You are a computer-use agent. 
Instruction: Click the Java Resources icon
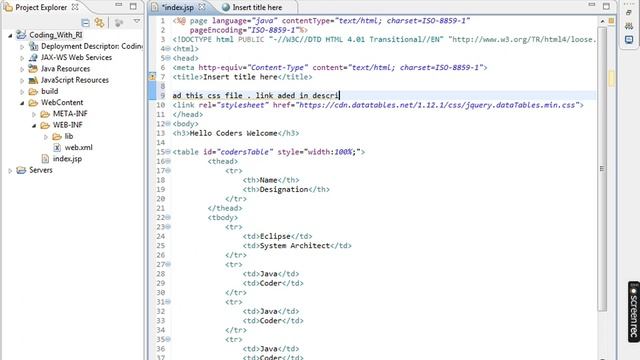coord(33,69)
